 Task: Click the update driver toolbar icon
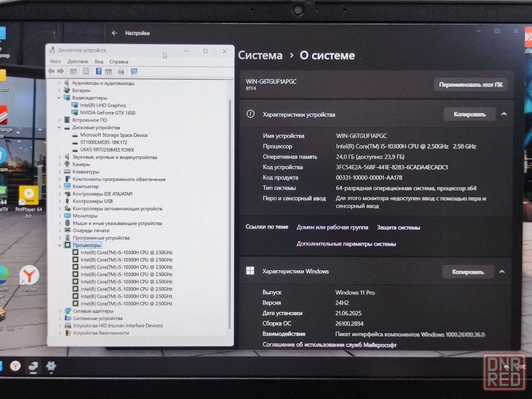[x=121, y=72]
